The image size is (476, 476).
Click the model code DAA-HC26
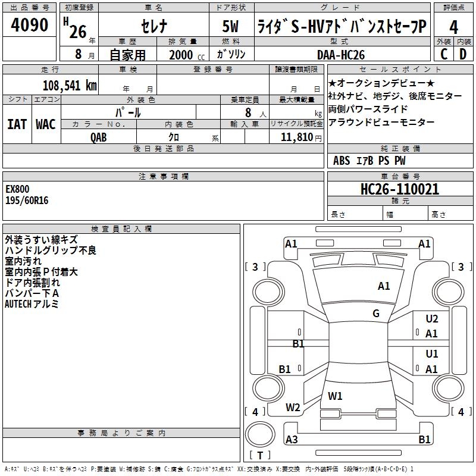341,55
